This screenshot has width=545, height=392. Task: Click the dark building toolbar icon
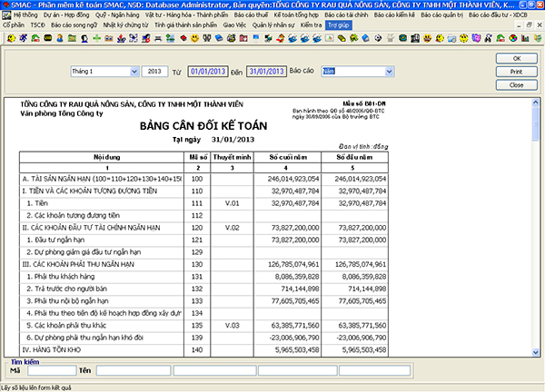pyautogui.click(x=415, y=38)
